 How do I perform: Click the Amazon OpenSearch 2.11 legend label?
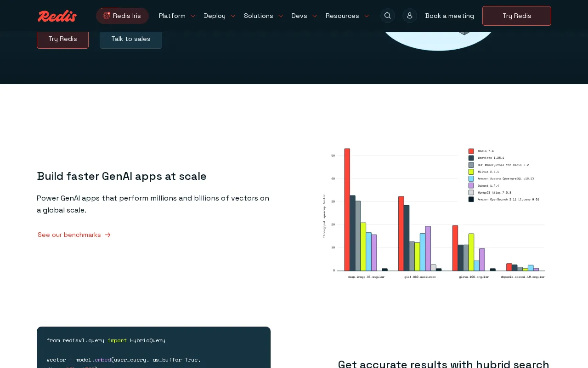coord(509,199)
